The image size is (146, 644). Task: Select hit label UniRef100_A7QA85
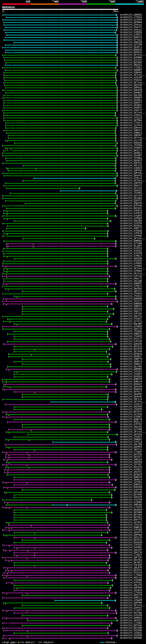(131, 600)
